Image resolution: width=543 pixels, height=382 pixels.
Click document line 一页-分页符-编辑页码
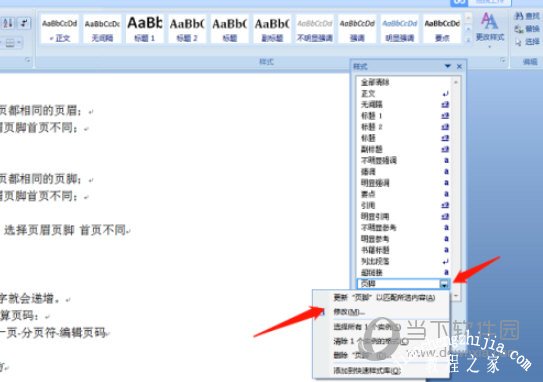click(53, 333)
